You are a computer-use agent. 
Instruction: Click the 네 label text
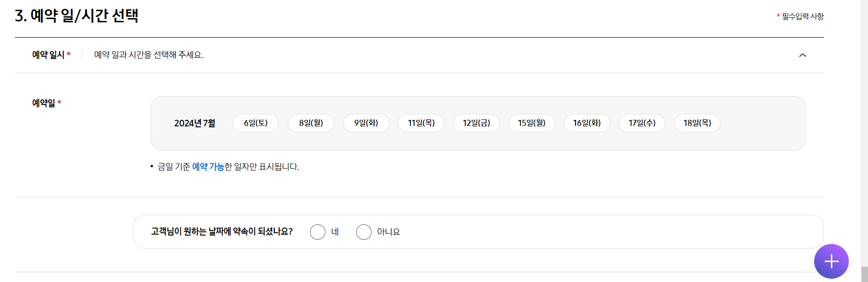pyautogui.click(x=335, y=232)
